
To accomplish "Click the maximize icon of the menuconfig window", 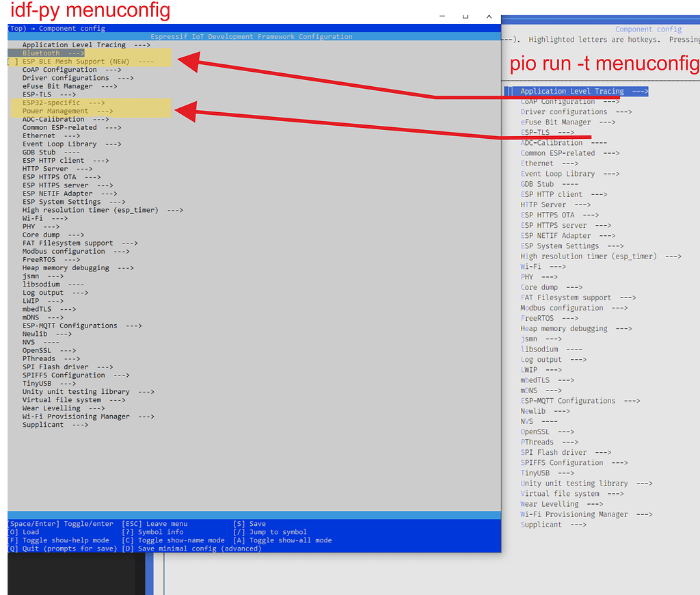I will [466, 16].
